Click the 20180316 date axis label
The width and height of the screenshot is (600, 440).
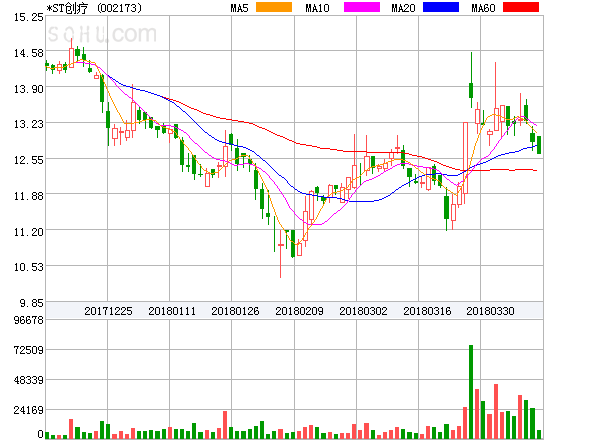(x=427, y=311)
